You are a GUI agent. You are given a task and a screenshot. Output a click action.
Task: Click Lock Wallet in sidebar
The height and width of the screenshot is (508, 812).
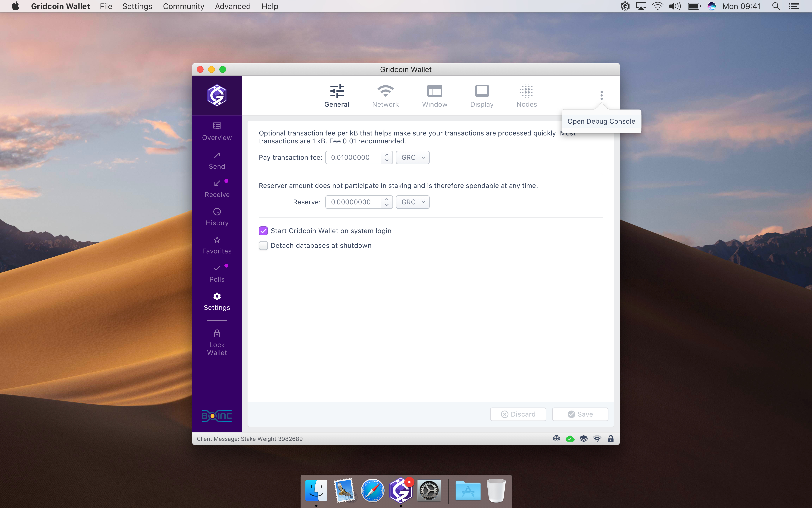click(217, 343)
